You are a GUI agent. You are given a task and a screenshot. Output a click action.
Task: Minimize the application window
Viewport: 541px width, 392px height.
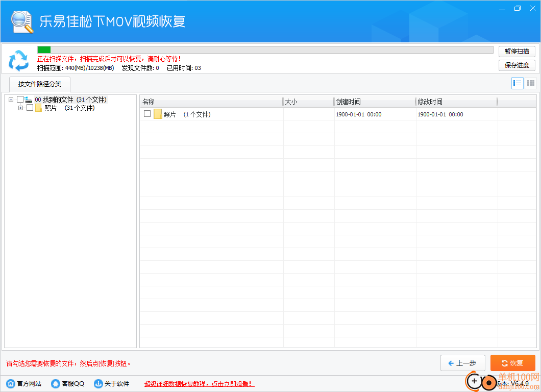tap(502, 9)
